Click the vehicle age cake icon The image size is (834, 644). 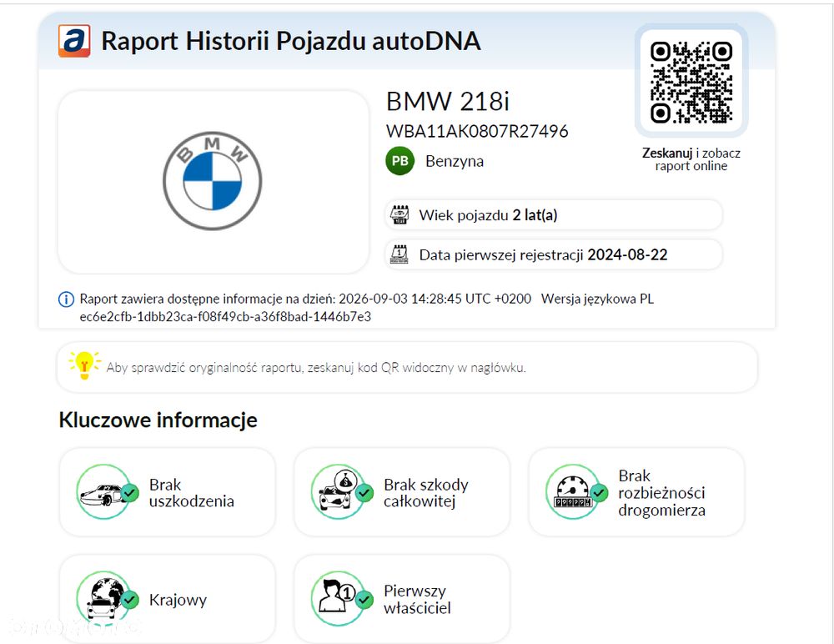[x=399, y=215]
